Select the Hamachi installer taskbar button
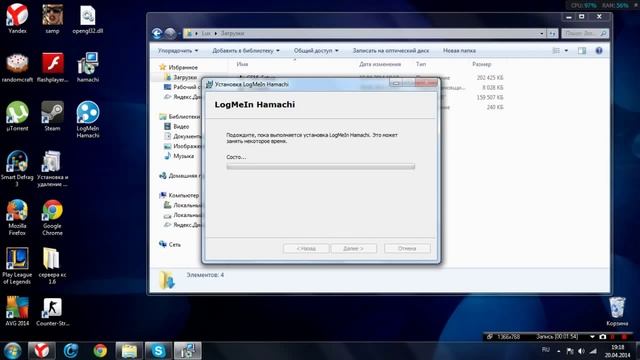Viewport: 640px width, 360px height. (188, 351)
